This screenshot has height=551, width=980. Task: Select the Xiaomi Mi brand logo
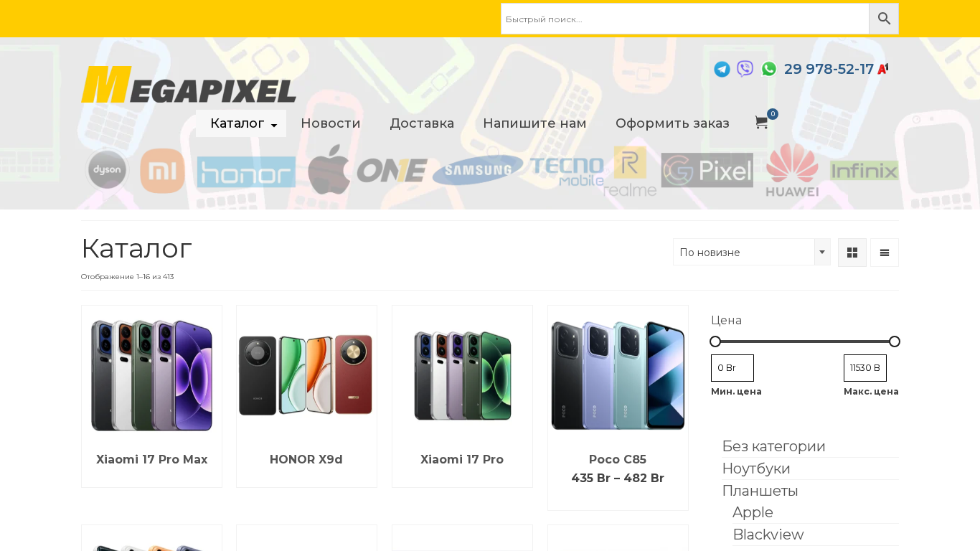pyautogui.click(x=162, y=171)
